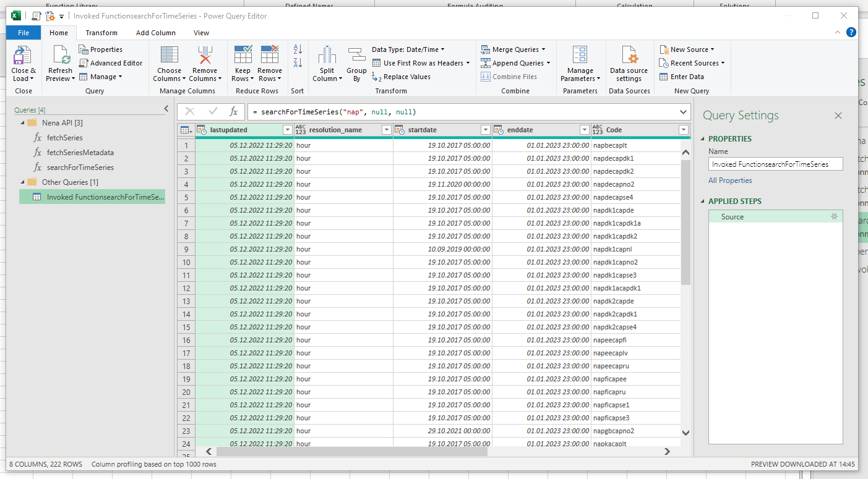This screenshot has width=868, height=479.
Task: Collapse the Nena API folder
Action: click(23, 123)
